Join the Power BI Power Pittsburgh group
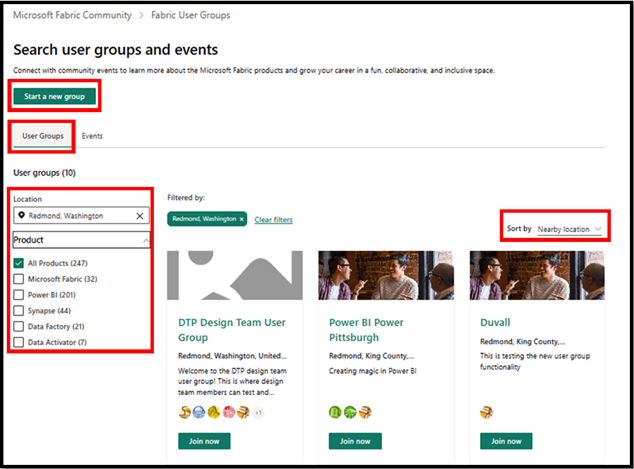Image resolution: width=634 pixels, height=469 pixels. 355,441
